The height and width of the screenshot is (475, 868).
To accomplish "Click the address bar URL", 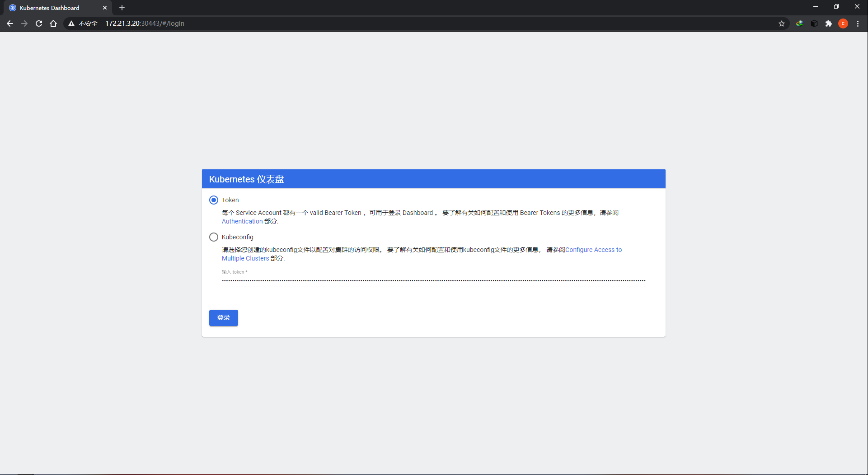I will click(145, 23).
